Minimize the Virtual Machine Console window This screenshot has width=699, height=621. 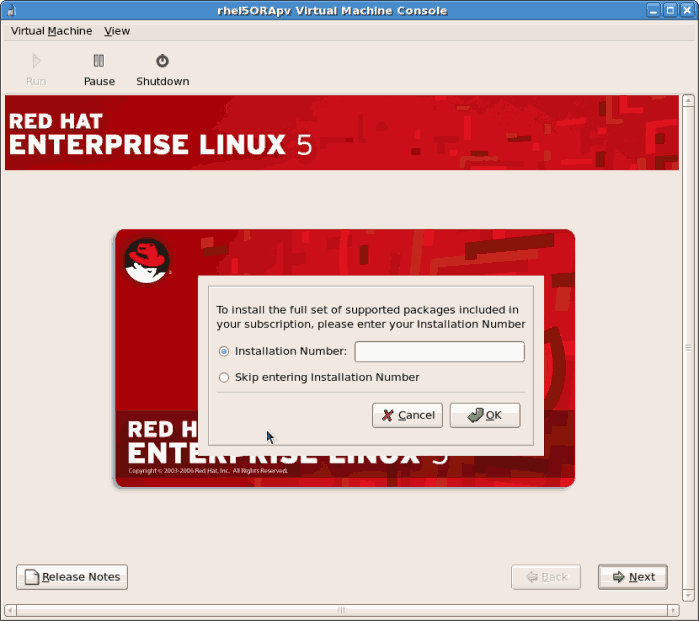click(652, 10)
